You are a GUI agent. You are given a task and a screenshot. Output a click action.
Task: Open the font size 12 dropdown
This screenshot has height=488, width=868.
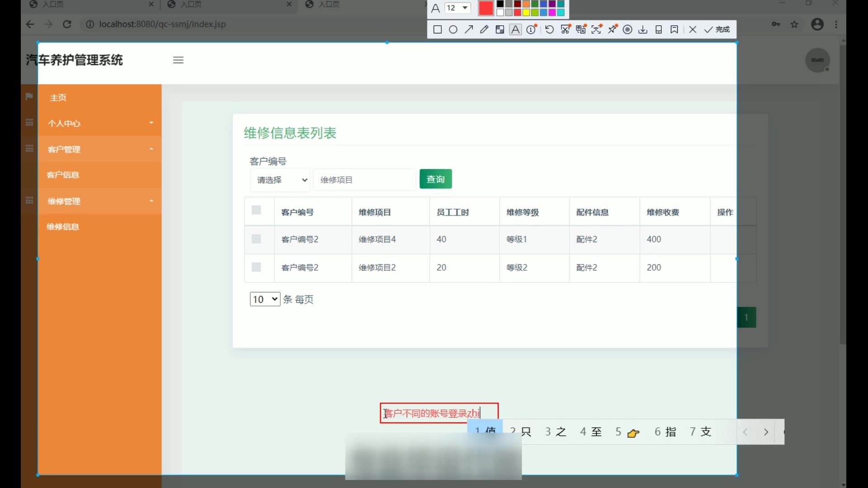[x=458, y=8]
